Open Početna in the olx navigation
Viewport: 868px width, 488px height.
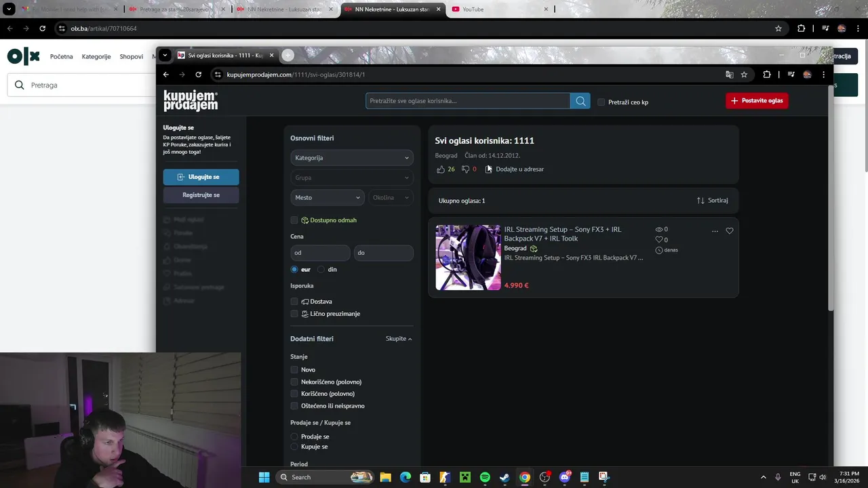tap(61, 56)
